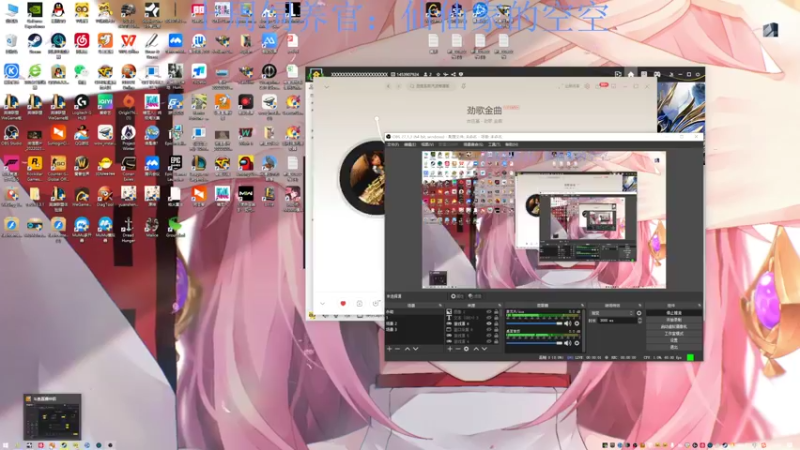Viewport: 800px width, 450px height.
Task: Remove selected scene with minus icon
Action: click(397, 349)
